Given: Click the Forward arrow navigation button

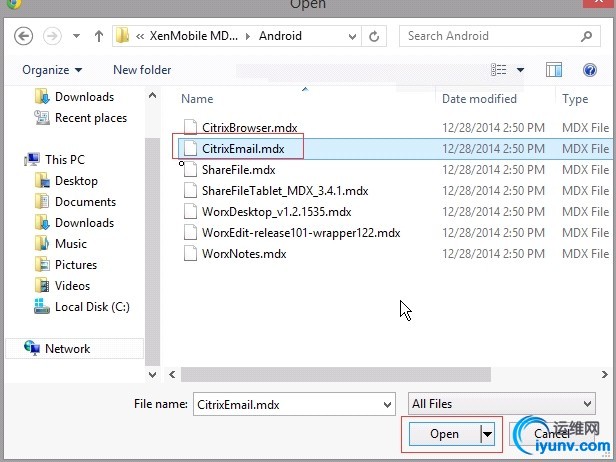Looking at the screenshot, I should click(52, 36).
